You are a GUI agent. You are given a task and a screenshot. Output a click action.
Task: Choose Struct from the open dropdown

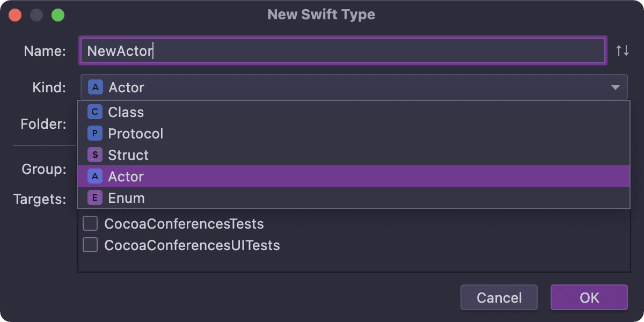click(x=128, y=155)
